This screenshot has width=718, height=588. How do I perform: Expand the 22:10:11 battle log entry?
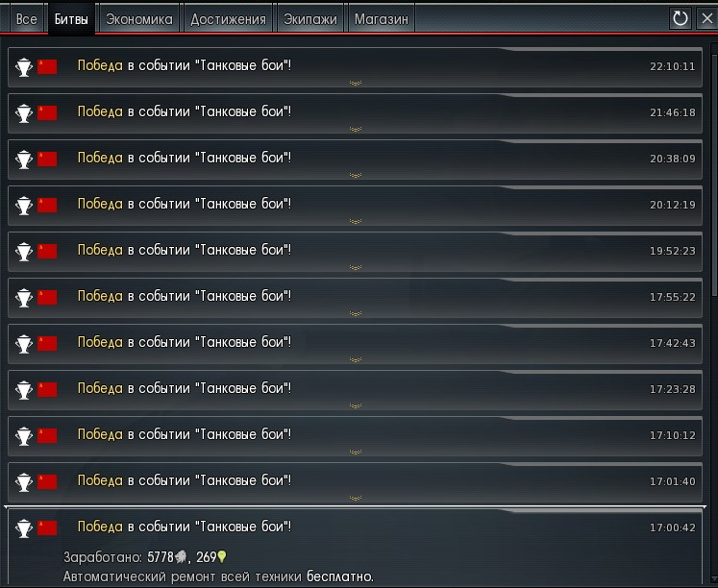(356, 83)
